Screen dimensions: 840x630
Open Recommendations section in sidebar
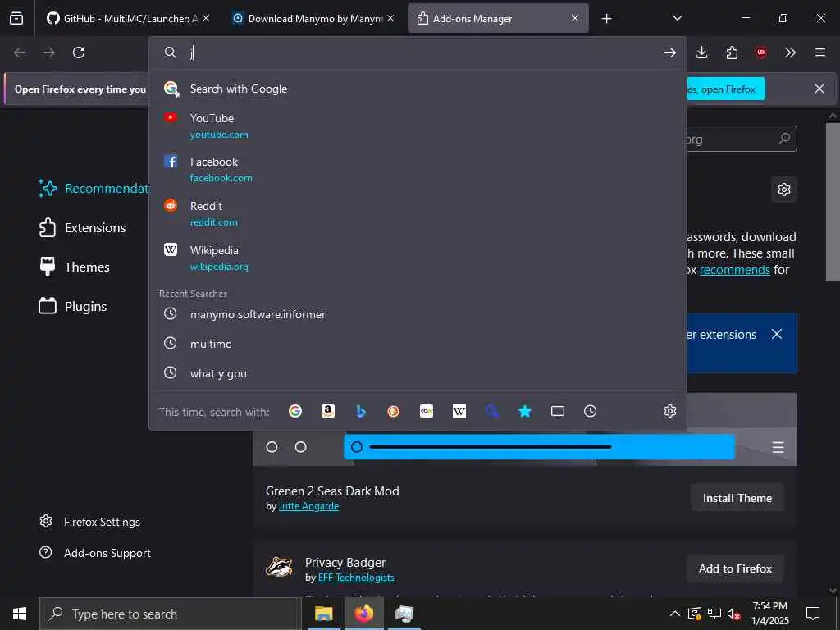(94, 189)
